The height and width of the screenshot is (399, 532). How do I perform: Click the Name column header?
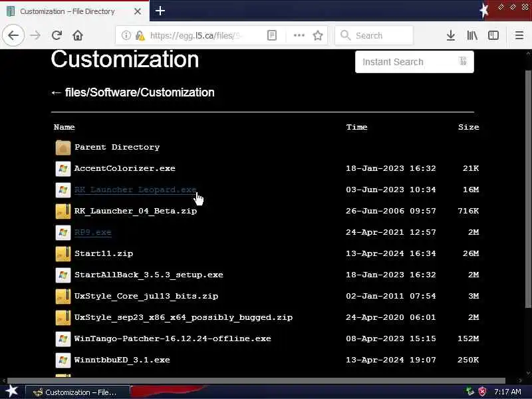point(64,127)
